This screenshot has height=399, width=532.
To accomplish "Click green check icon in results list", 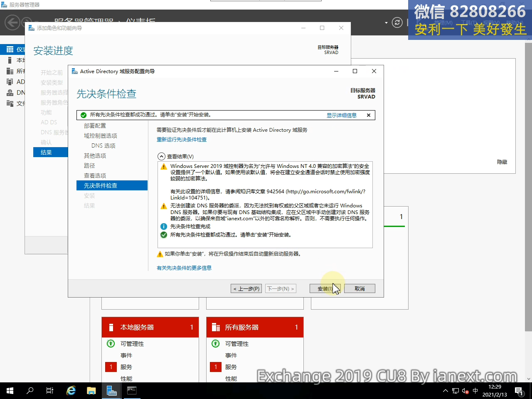I will [164, 235].
